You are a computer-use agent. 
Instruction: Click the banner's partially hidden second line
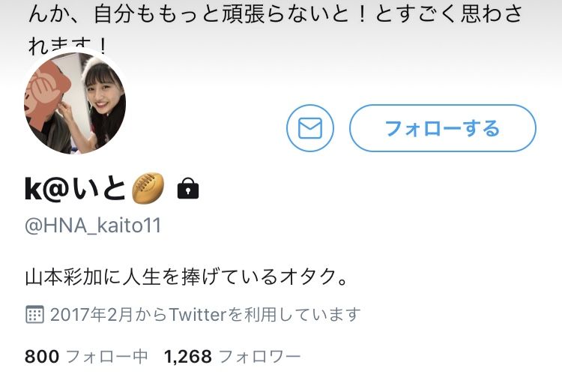[68, 45]
